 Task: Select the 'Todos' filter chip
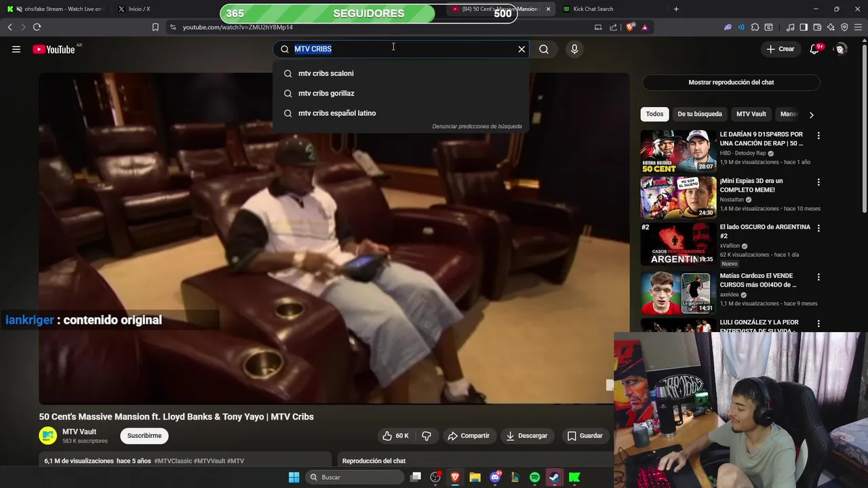point(654,114)
